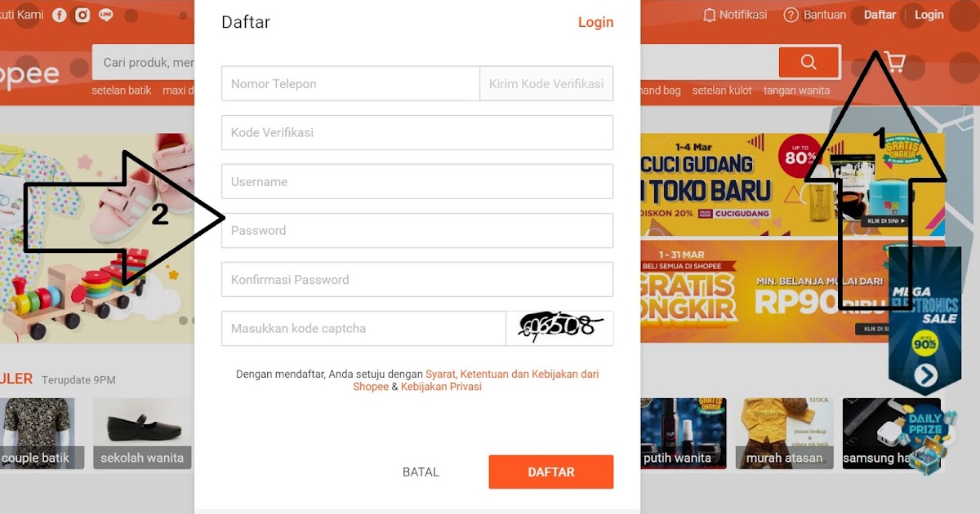Focus the Username field
980x514 pixels.
click(417, 181)
